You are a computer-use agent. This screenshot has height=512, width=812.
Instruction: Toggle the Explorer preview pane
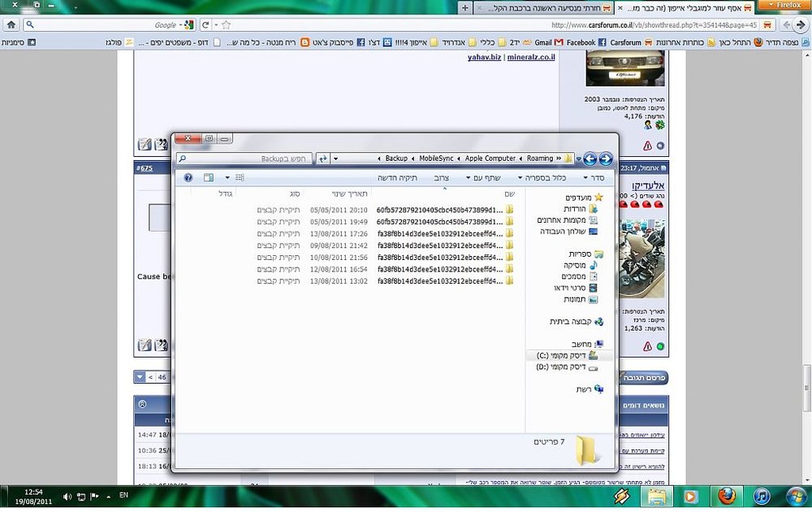209,178
